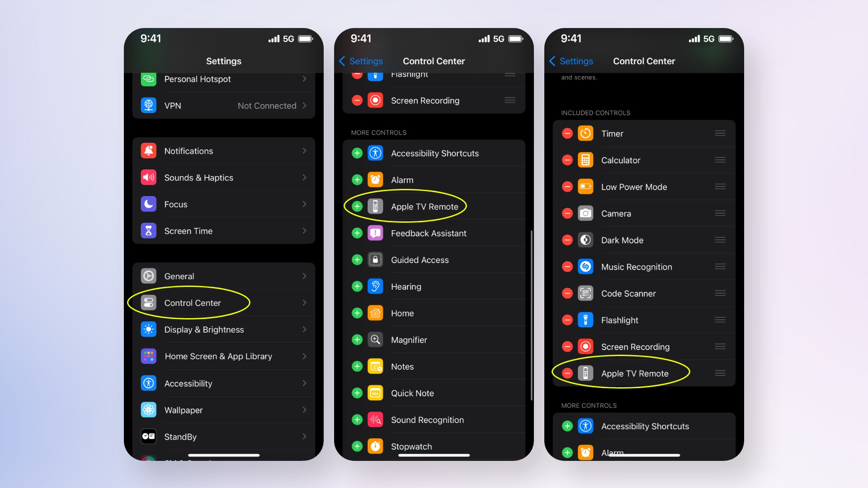Select the Low Power Mode icon
Screen dimensions: 868x488
[587, 187]
